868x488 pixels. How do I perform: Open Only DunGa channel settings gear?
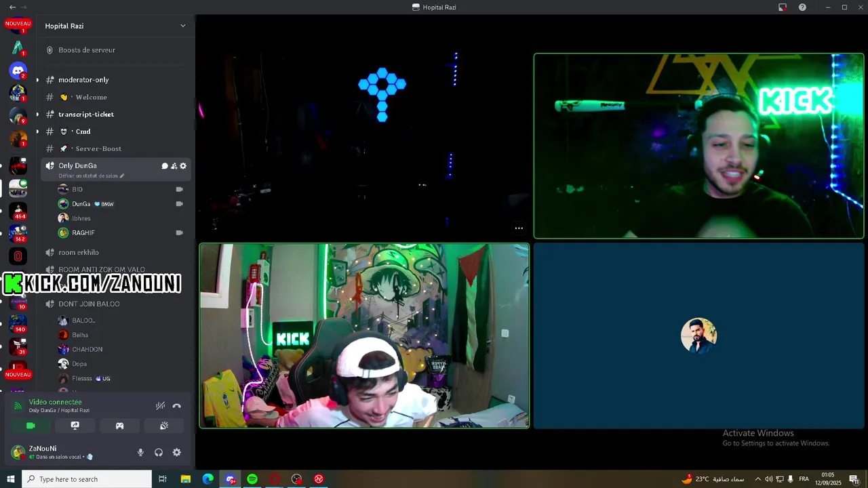point(183,166)
